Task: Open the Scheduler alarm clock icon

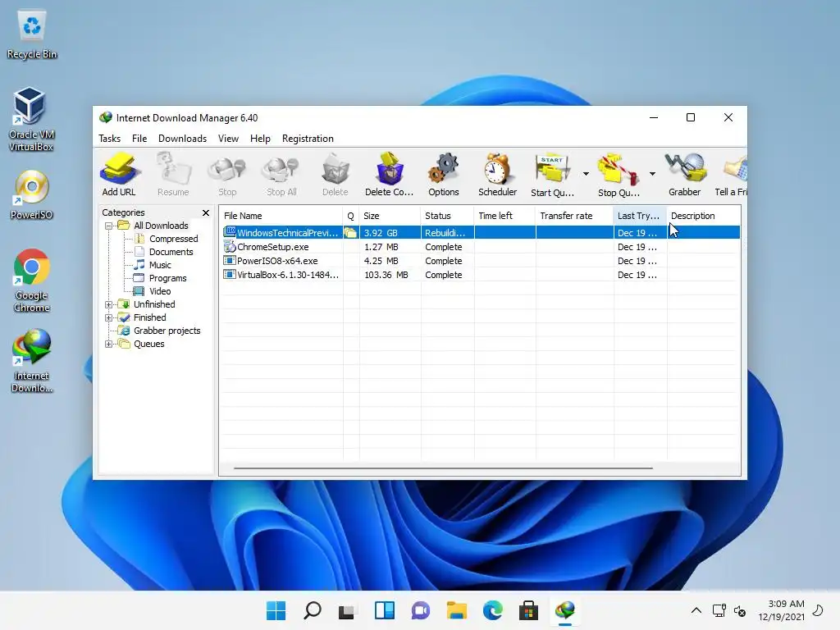Action: (497, 175)
